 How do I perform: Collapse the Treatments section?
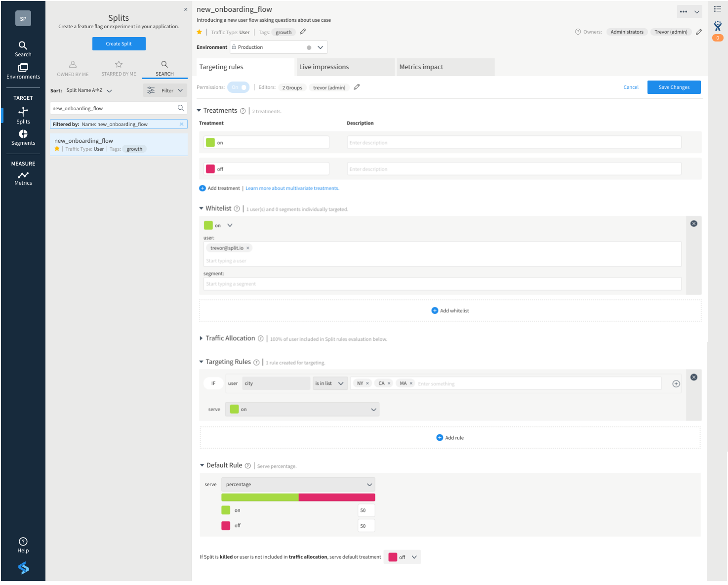pos(199,111)
